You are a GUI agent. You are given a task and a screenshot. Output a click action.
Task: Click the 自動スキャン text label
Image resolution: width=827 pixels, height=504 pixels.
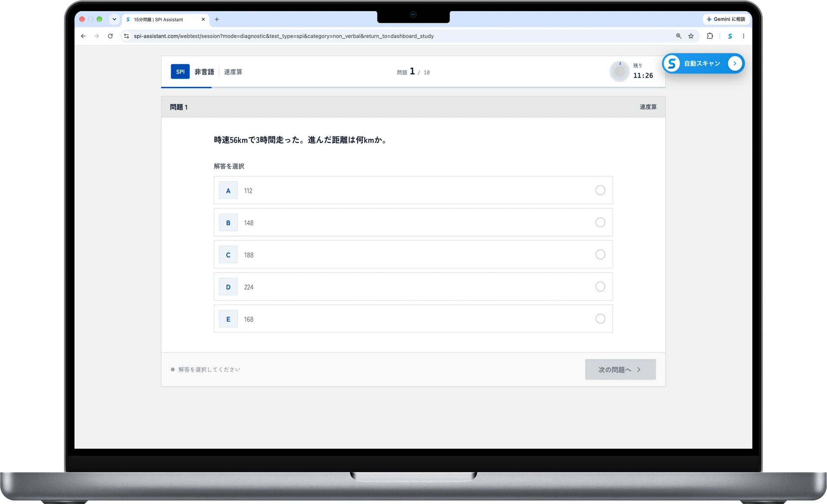pyautogui.click(x=702, y=64)
